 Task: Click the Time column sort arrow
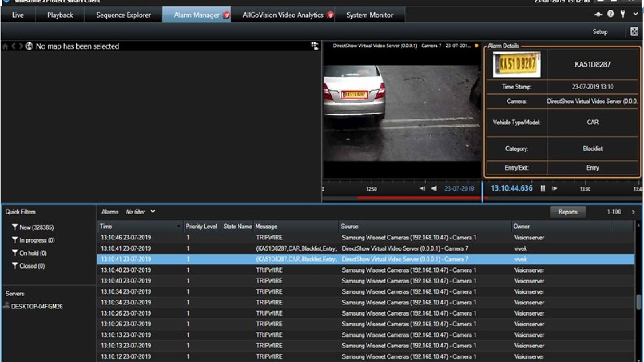pyautogui.click(x=178, y=227)
